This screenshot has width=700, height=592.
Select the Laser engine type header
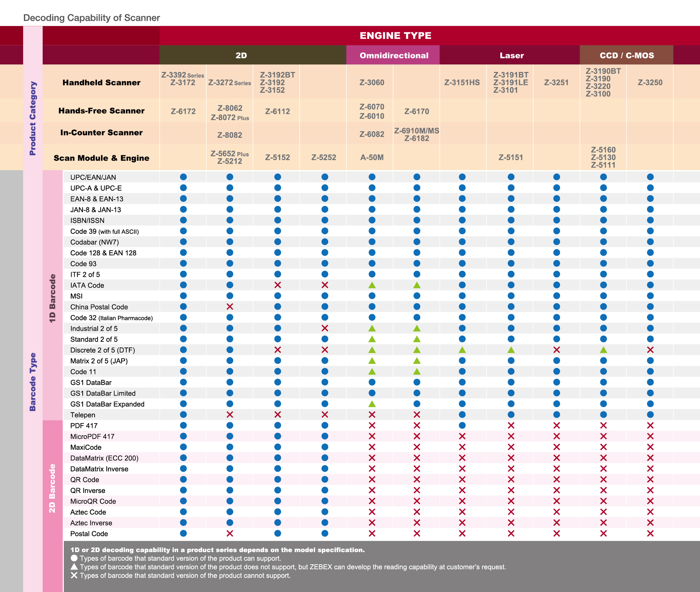coord(511,55)
